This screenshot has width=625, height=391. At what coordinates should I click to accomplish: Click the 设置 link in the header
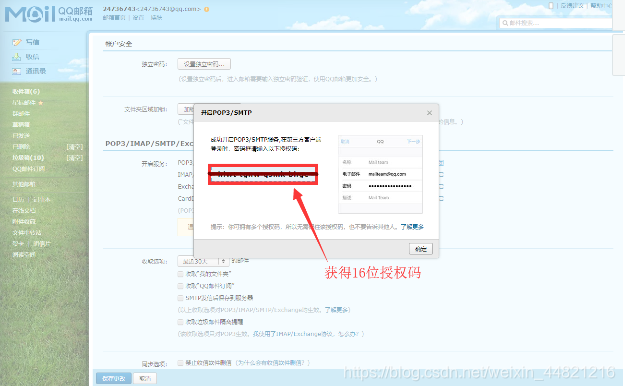138,18
